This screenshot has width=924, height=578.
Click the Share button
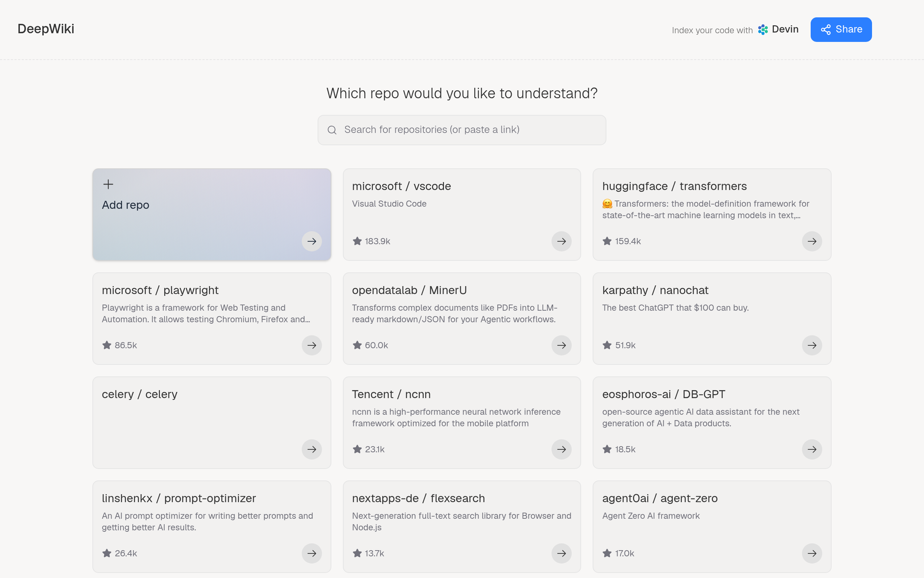[841, 29]
